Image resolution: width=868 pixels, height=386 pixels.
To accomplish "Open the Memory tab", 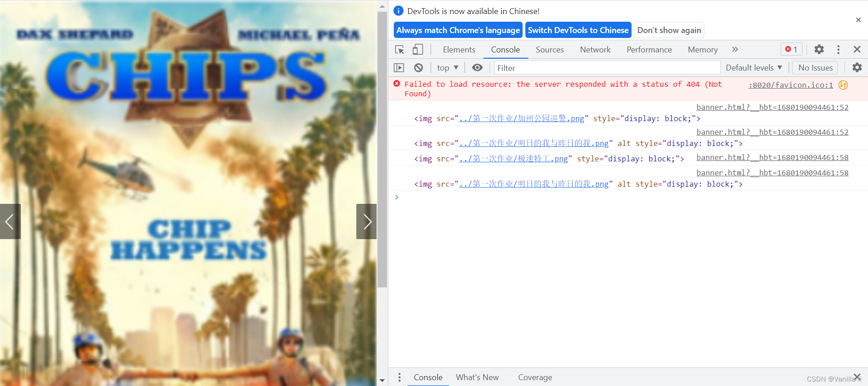I will pos(703,50).
